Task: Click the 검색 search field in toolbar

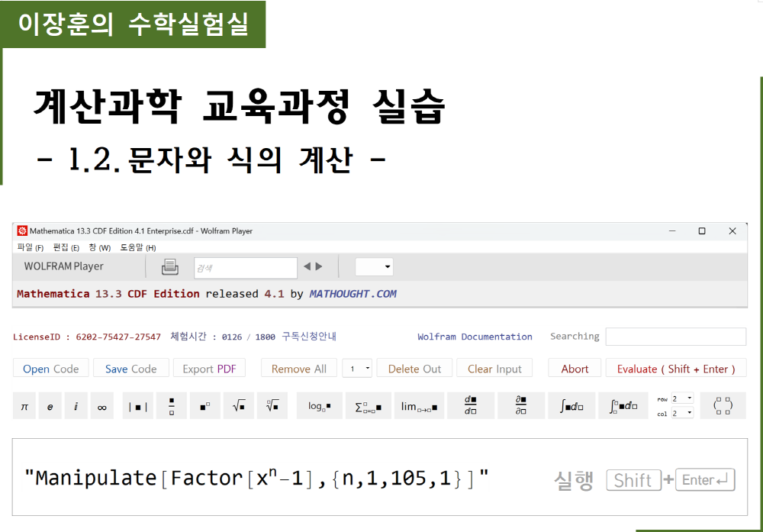Action: click(246, 268)
